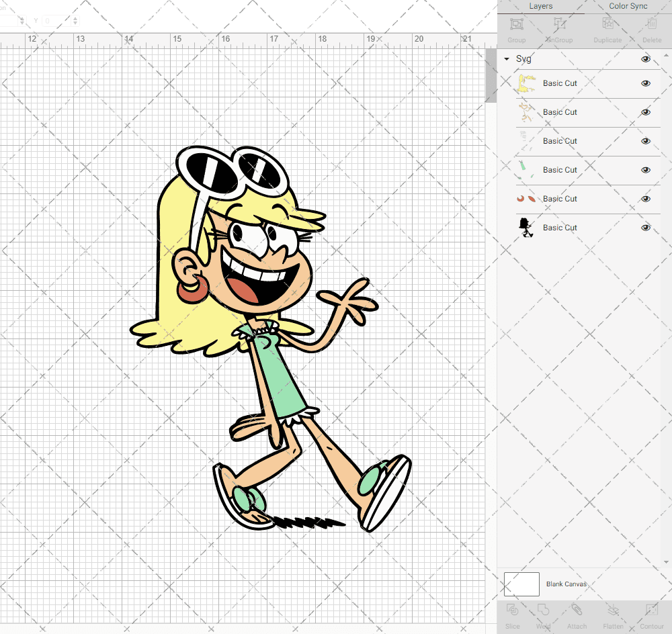Image resolution: width=672 pixels, height=634 pixels.
Task: Switch to the Layers tab
Action: click(541, 6)
